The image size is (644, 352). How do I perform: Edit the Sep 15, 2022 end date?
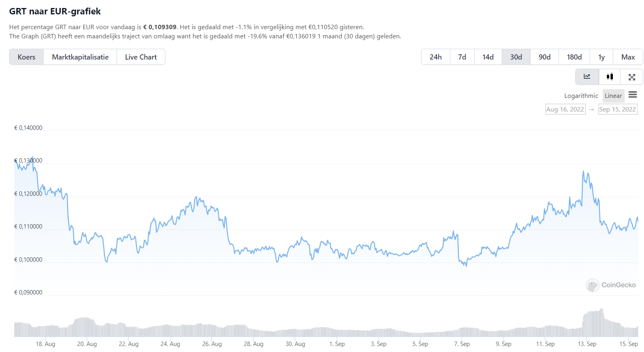point(617,109)
